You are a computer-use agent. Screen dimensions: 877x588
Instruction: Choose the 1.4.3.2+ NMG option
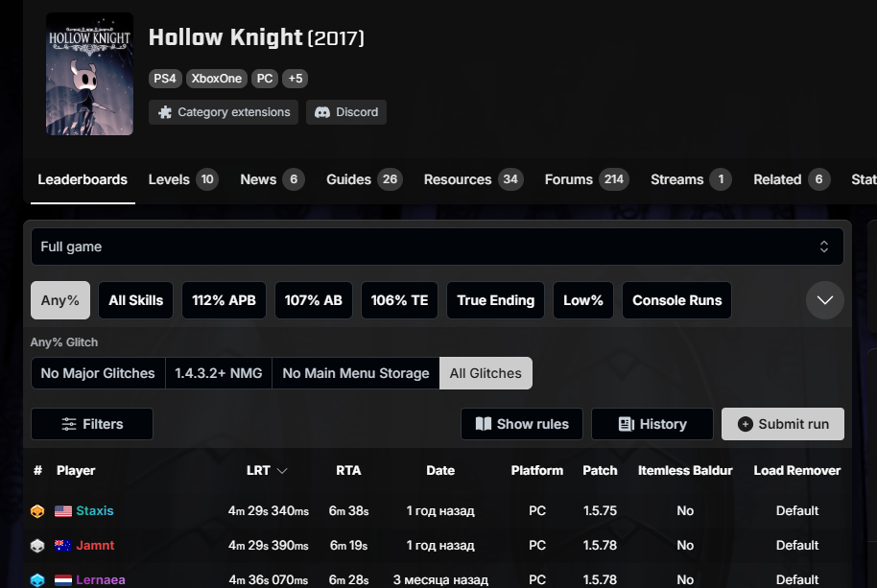tap(219, 373)
